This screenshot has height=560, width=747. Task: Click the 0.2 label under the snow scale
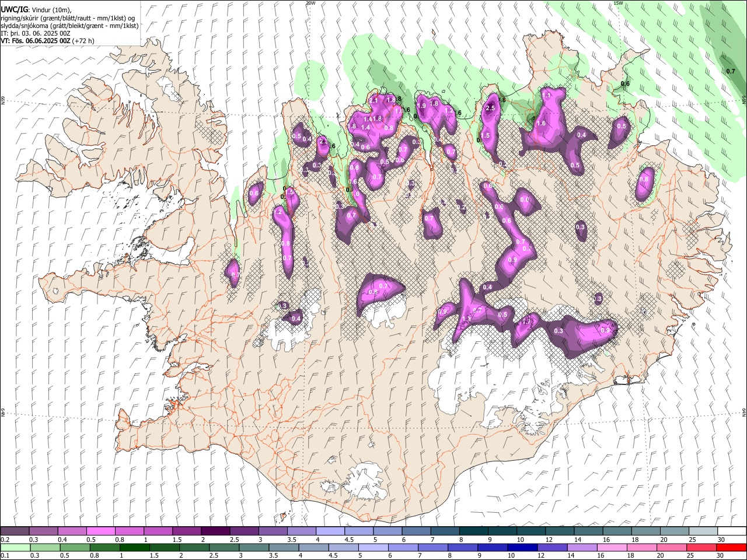tap(5, 540)
